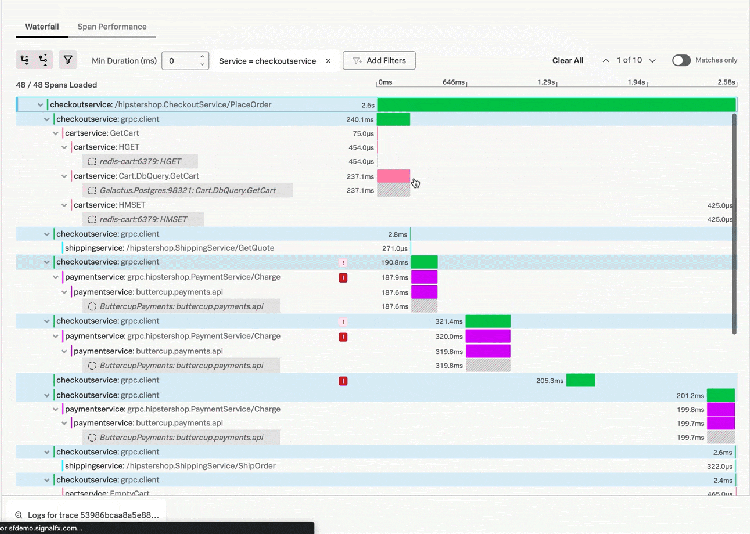The image size is (750, 534).
Task: Click Clear All filters
Action: pos(567,61)
